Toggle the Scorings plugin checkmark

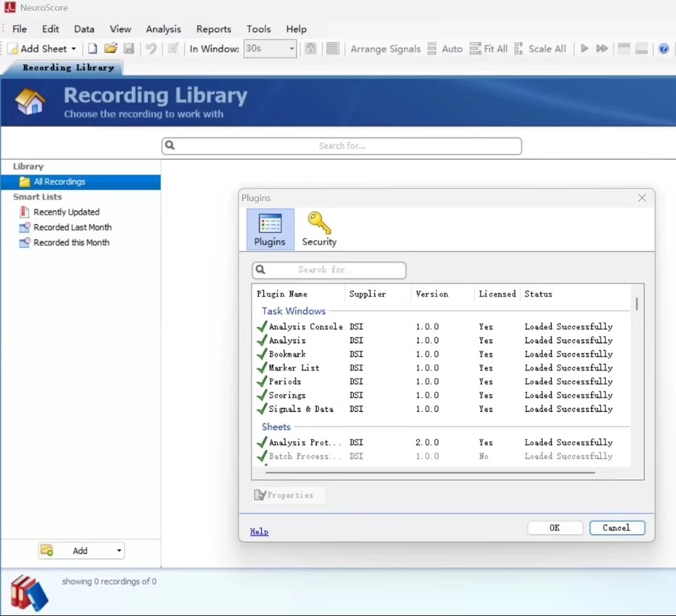click(x=262, y=395)
